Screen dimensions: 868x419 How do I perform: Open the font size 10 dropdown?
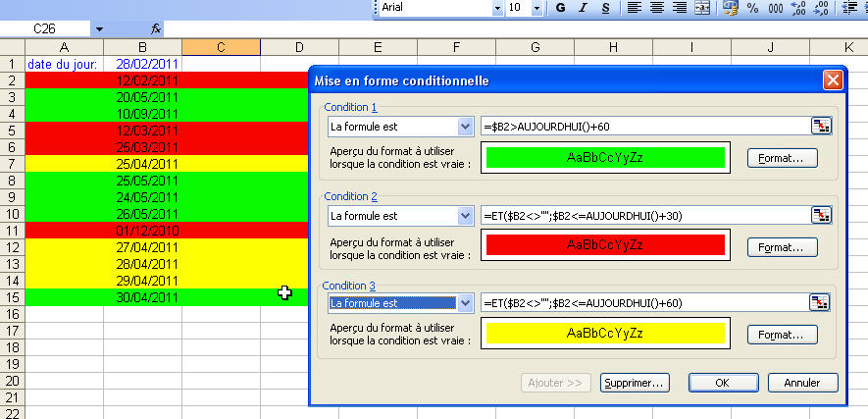click(x=536, y=8)
